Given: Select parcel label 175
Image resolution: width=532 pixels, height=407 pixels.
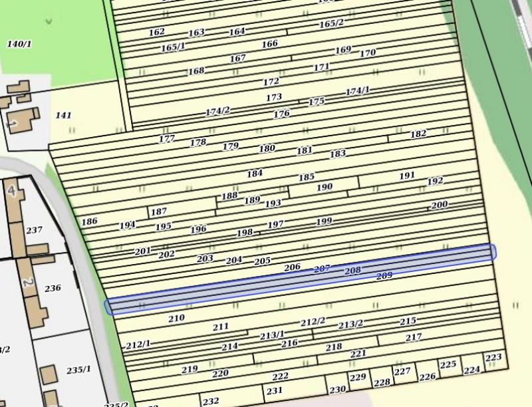Looking at the screenshot, I should (x=317, y=101).
